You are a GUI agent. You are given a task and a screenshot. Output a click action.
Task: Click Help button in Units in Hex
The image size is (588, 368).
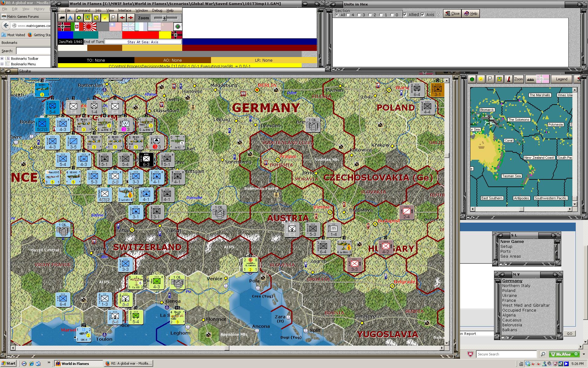tap(471, 13)
